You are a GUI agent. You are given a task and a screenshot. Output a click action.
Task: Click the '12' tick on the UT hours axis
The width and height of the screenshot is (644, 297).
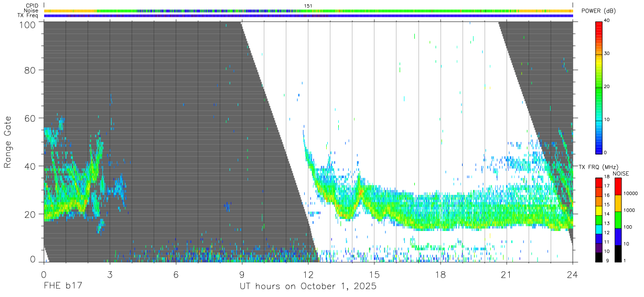tap(308, 273)
